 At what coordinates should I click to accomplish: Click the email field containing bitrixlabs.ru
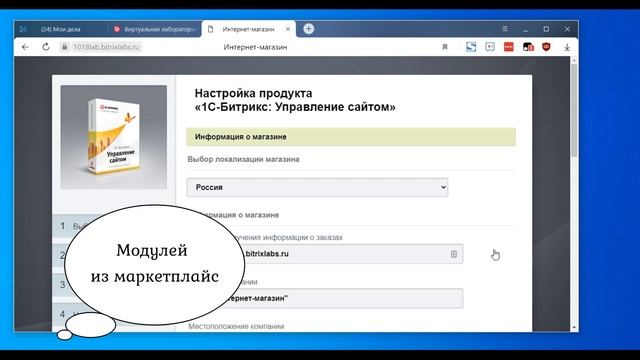coord(325,254)
